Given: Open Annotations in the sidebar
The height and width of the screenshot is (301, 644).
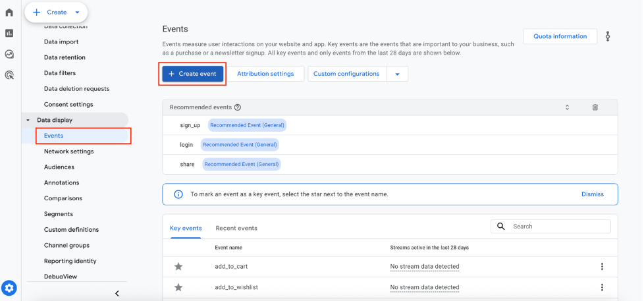Looking at the screenshot, I should (62, 182).
